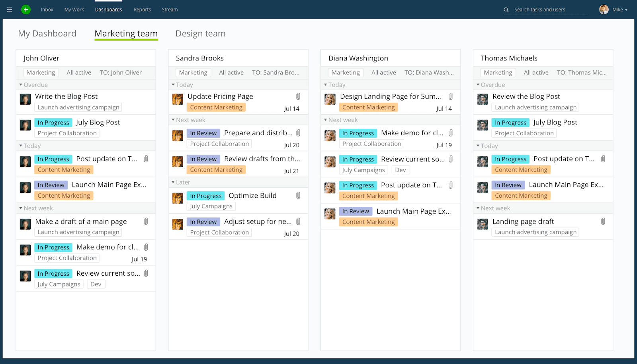The height and width of the screenshot is (364, 637).
Task: Click Jul 19 date on John's Make demo task
Action: coord(139,259)
